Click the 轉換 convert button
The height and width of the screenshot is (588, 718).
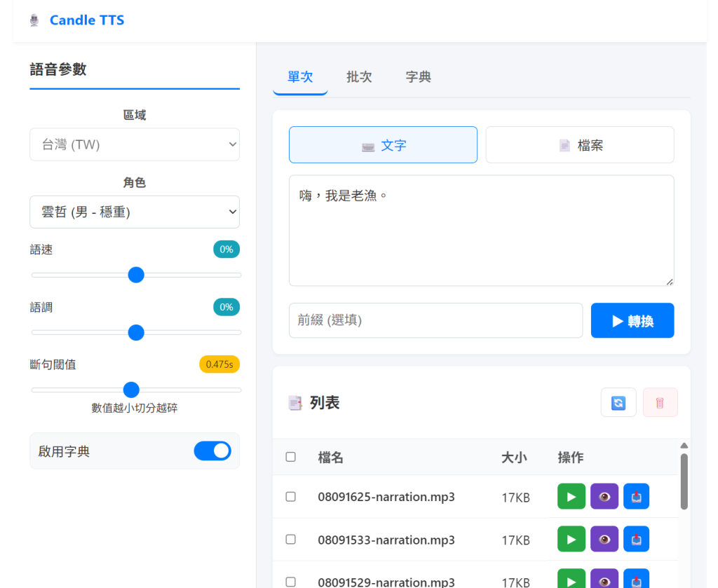[x=632, y=320]
